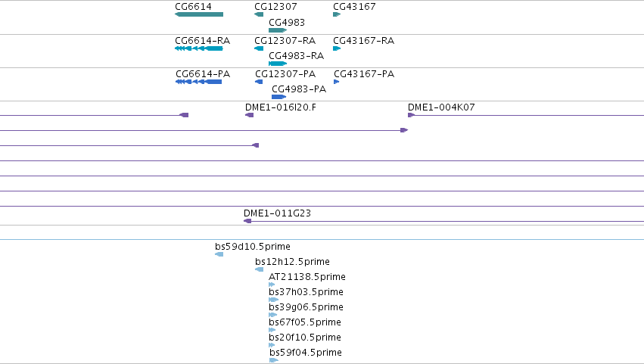Image resolution: width=644 pixels, height=364 pixels.
Task: Click the bs12h12.5prime EST label
Action: [x=292, y=262]
